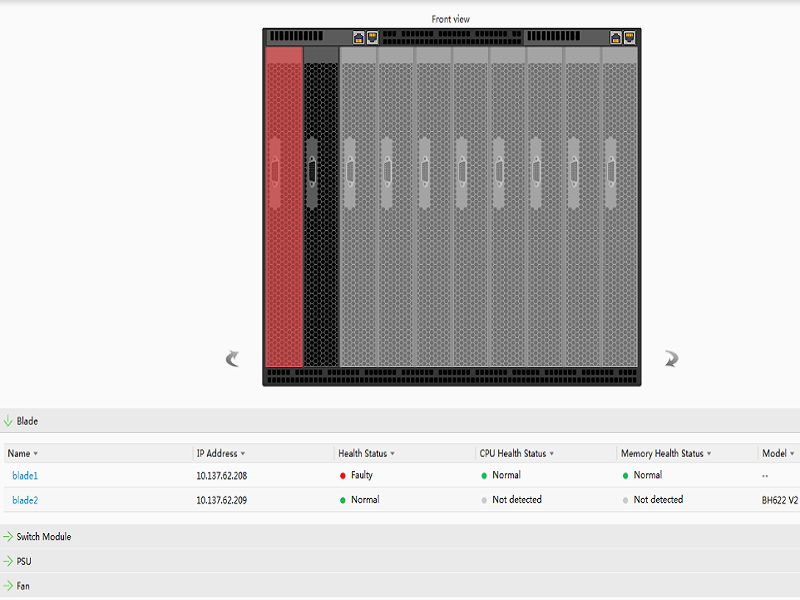
Task: Open the blade2 link
Action: pyautogui.click(x=25, y=500)
